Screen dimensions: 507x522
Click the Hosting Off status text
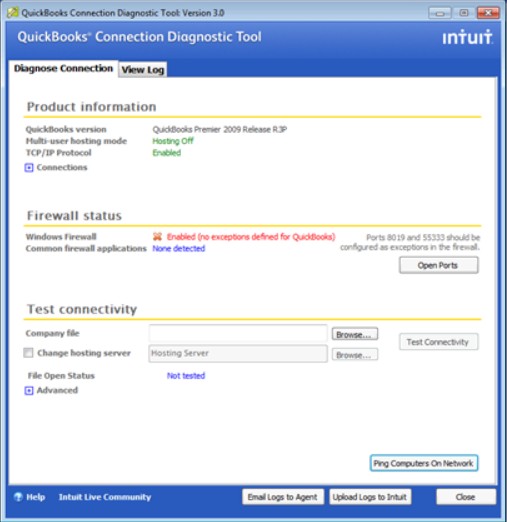pyautogui.click(x=173, y=141)
